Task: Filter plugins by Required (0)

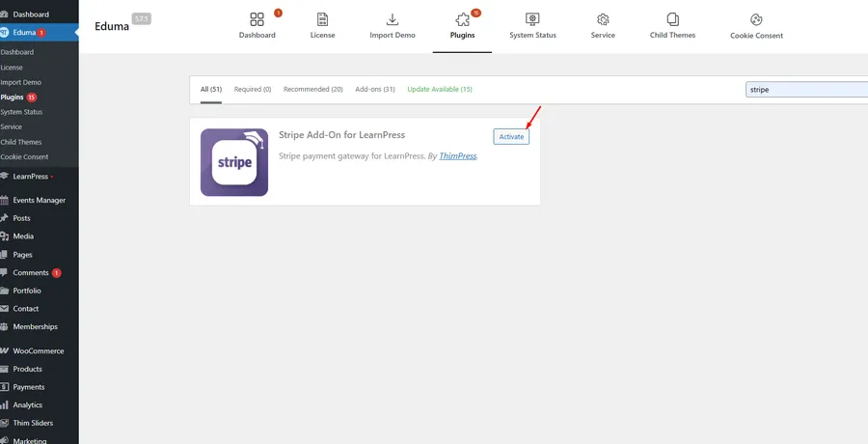Action: (253, 89)
